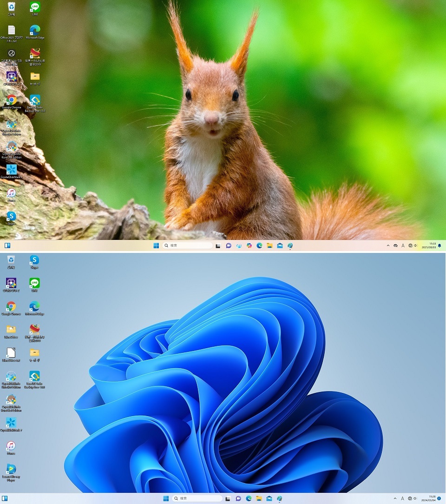
Task: Launch iTunes on the squirrel desktop
Action: [12, 195]
